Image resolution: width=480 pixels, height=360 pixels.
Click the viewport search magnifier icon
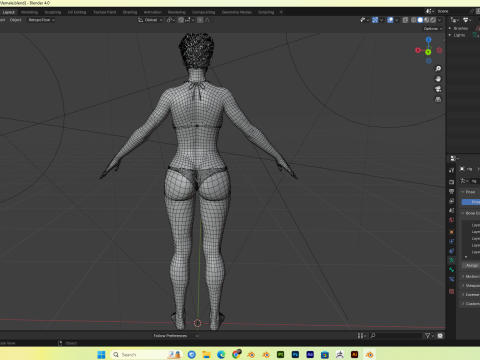pos(373,336)
